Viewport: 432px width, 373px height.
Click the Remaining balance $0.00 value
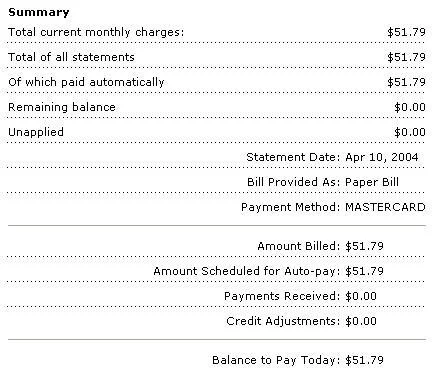pos(410,107)
